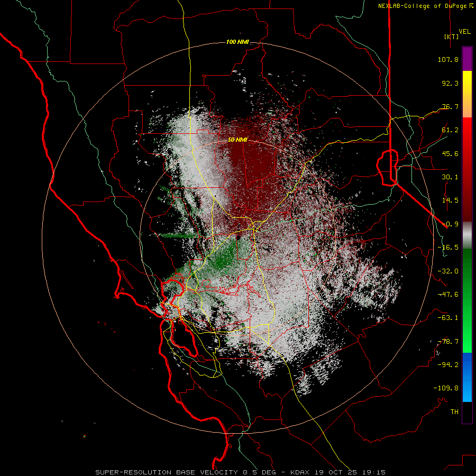Click the 50 NMI range ring label
Viewport: 476px width, 476px height.
coord(237,140)
